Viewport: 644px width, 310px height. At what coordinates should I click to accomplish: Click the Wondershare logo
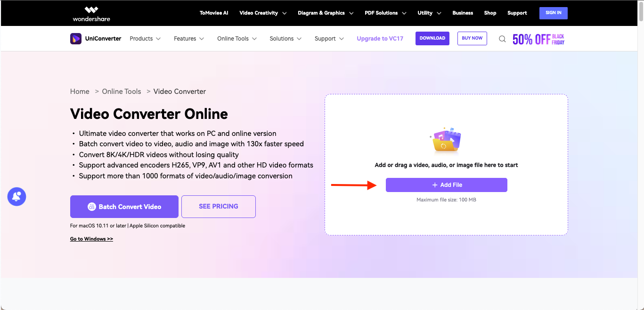pyautogui.click(x=91, y=13)
